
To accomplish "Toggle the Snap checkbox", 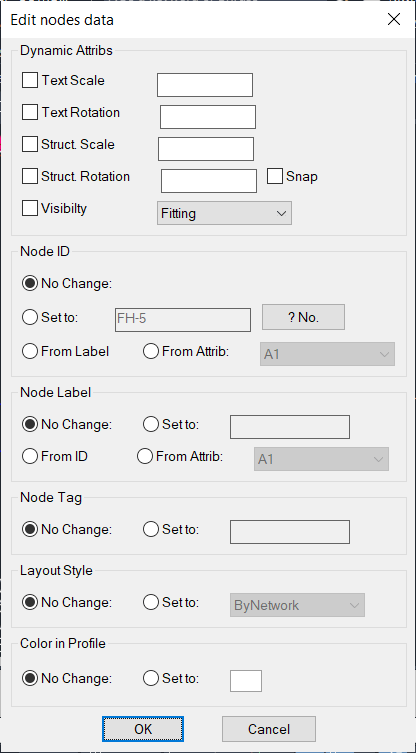I will [x=275, y=176].
